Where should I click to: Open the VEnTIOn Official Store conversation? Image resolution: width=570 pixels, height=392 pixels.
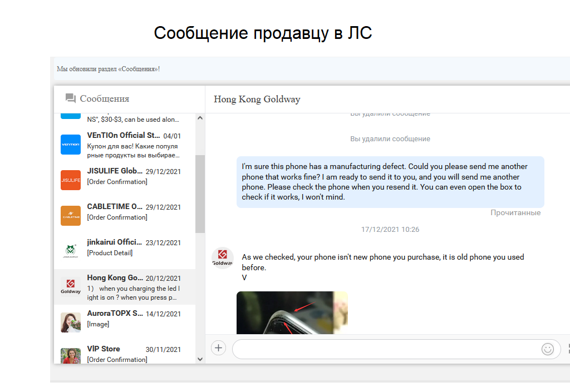tap(125, 145)
